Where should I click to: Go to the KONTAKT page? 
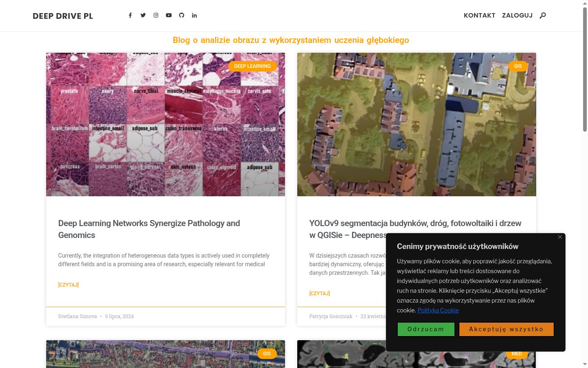pos(479,16)
